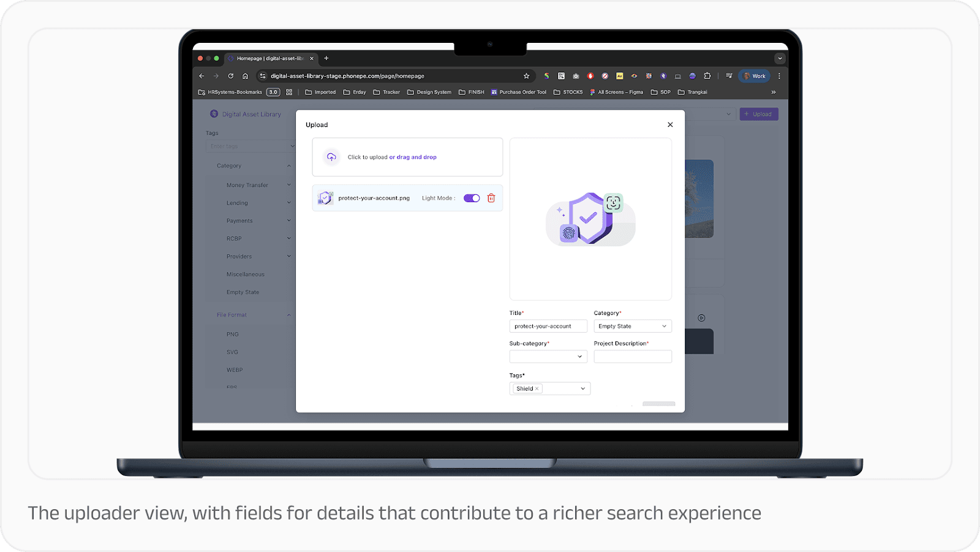Open the Work profile button
Image resolution: width=980 pixels, height=552 pixels.
pos(755,76)
